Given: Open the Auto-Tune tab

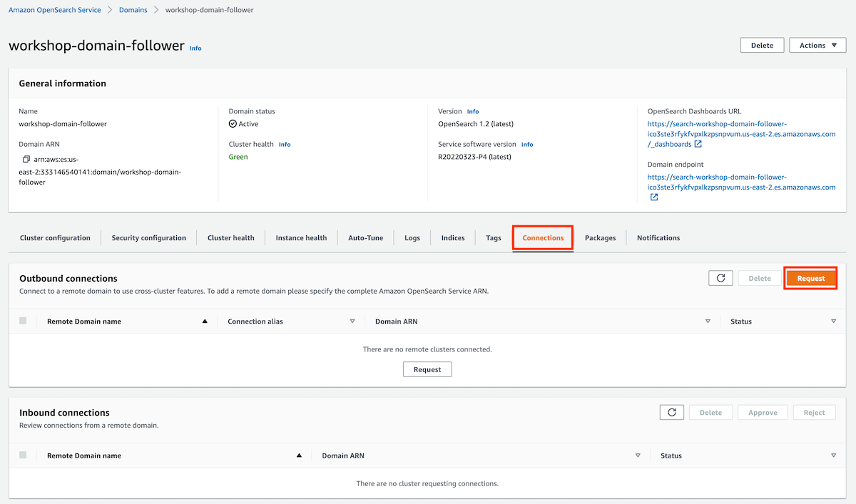Looking at the screenshot, I should [x=365, y=238].
